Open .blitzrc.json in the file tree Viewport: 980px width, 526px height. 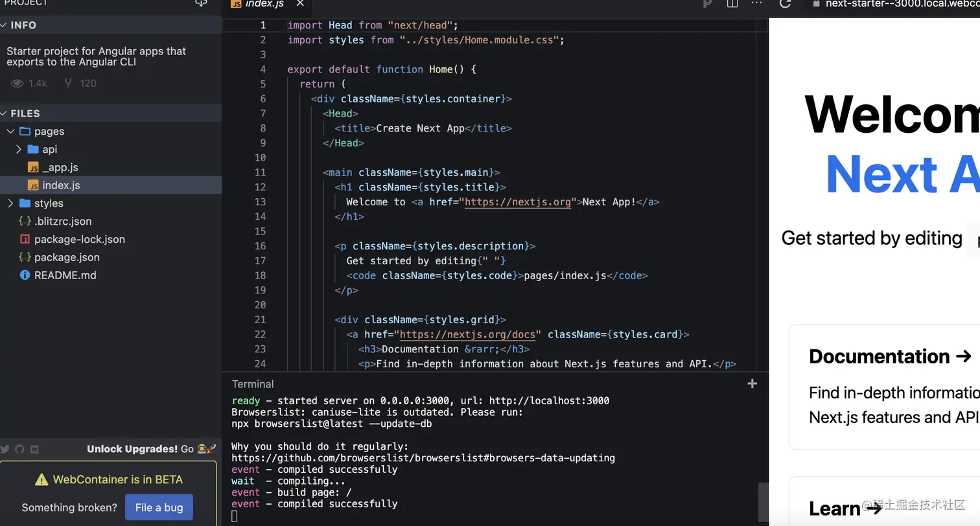tap(111, 221)
